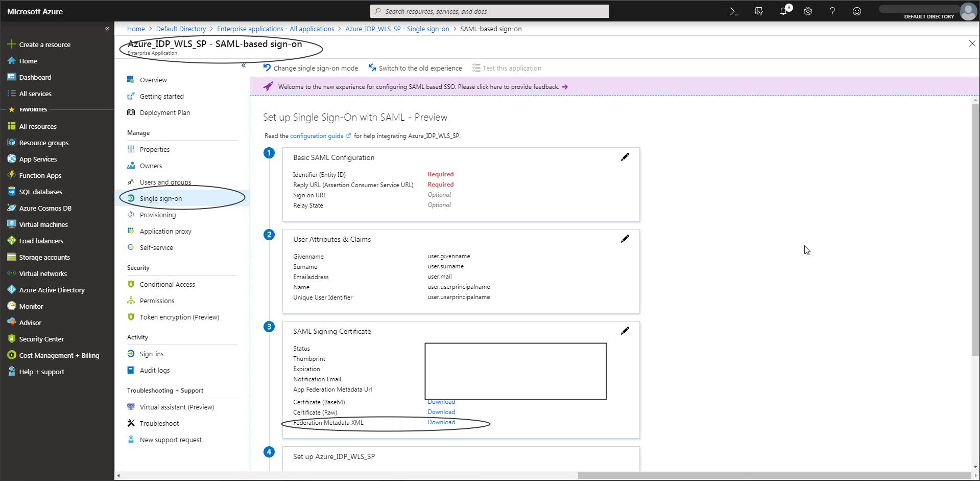Open Deployment Plan menu item
Screen dimensions: 980x481
(x=164, y=112)
